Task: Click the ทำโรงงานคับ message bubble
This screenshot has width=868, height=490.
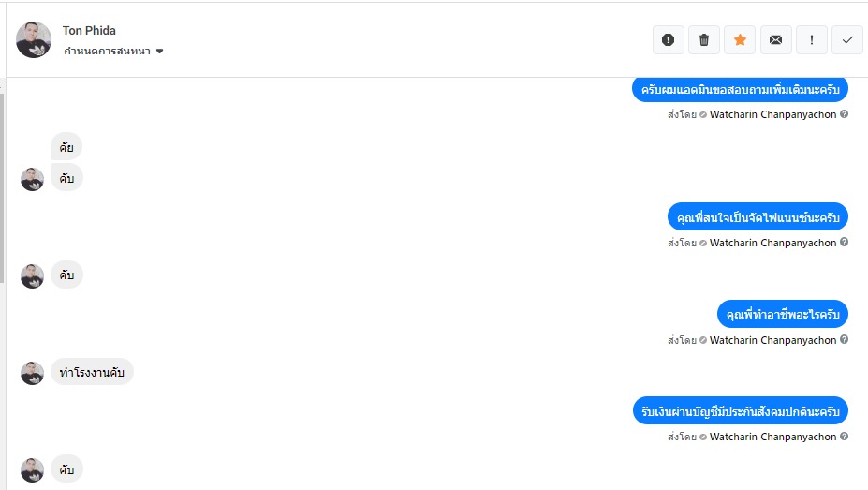Action: click(x=92, y=372)
